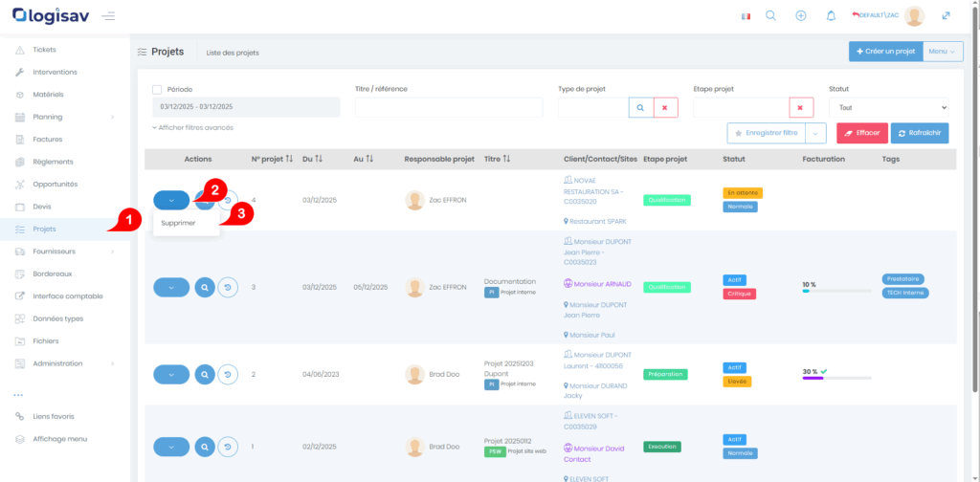Screen dimensions: 980x482
Task: Click the Créer un projet button
Action: [885, 52]
